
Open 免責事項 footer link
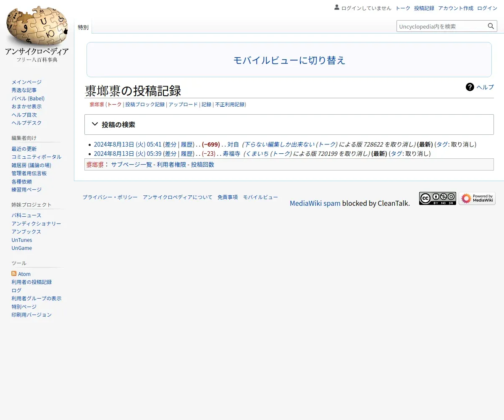click(x=228, y=197)
